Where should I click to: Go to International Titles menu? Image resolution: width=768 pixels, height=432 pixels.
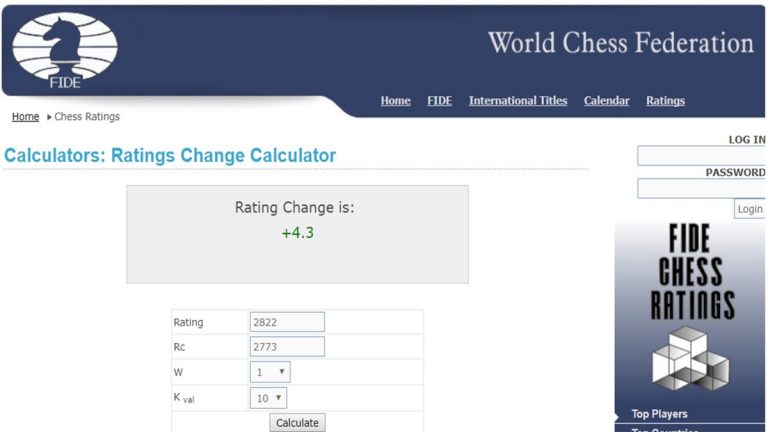(518, 100)
